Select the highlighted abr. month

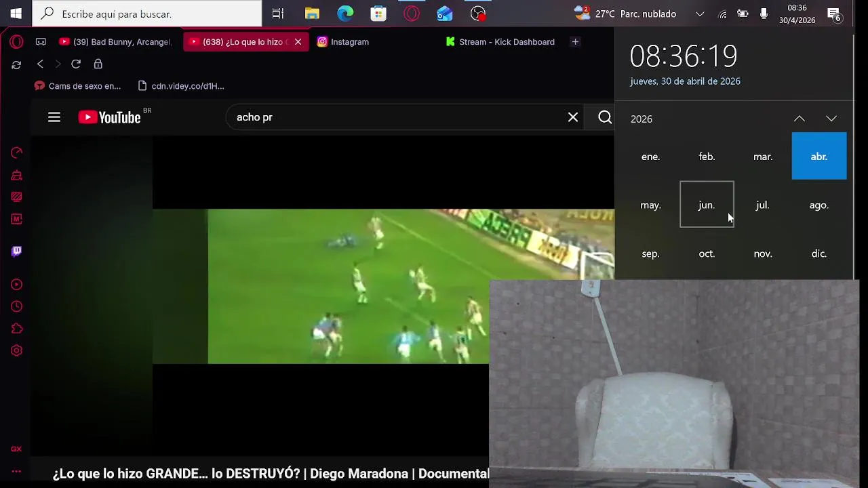pos(819,157)
